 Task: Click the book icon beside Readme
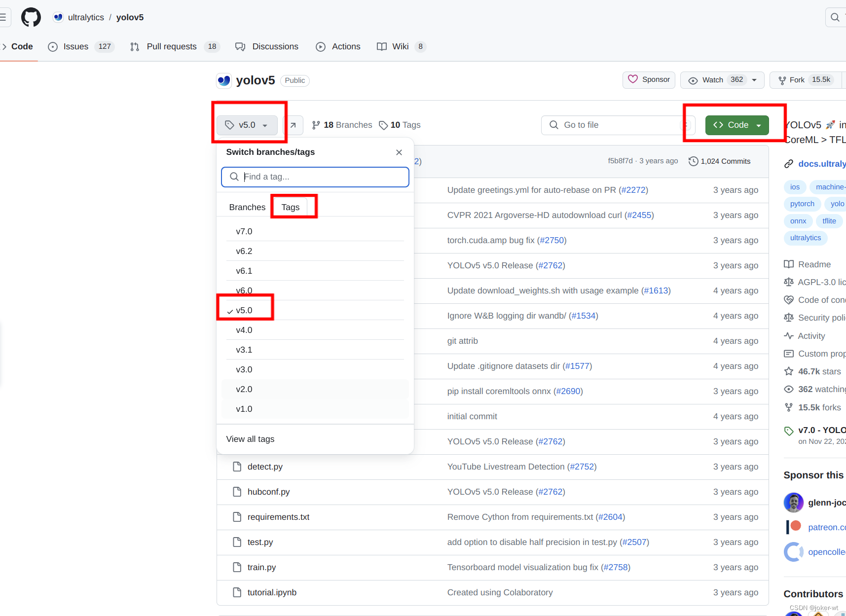[789, 264]
